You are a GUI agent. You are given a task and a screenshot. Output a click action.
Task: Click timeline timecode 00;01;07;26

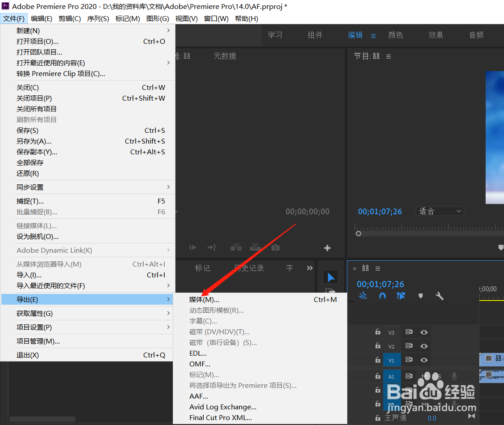pos(380,284)
